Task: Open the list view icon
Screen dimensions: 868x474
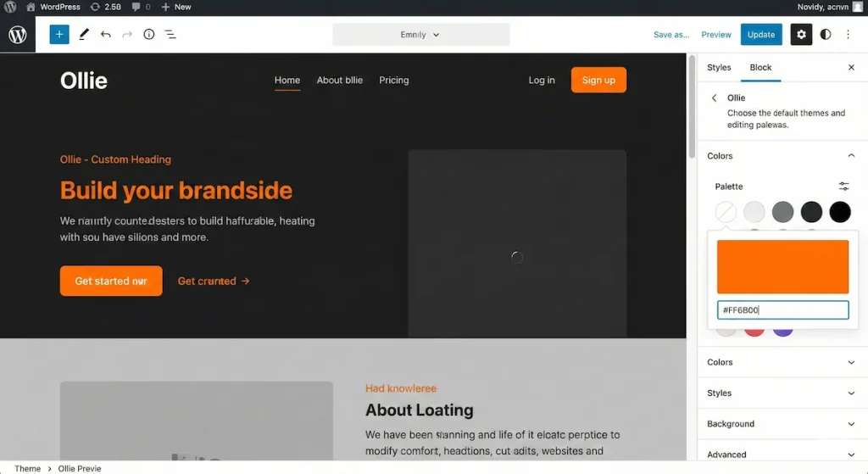Action: pos(170,35)
